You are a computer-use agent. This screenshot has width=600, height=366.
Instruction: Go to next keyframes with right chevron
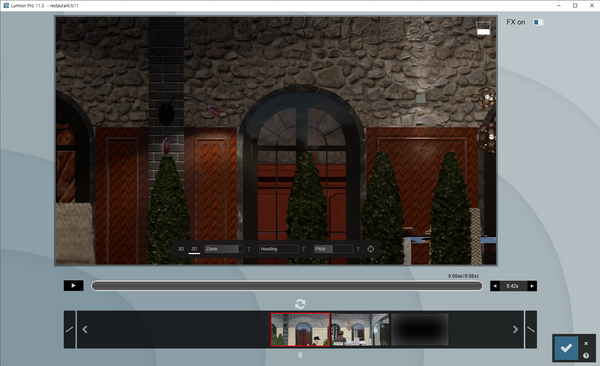pyautogui.click(x=515, y=330)
